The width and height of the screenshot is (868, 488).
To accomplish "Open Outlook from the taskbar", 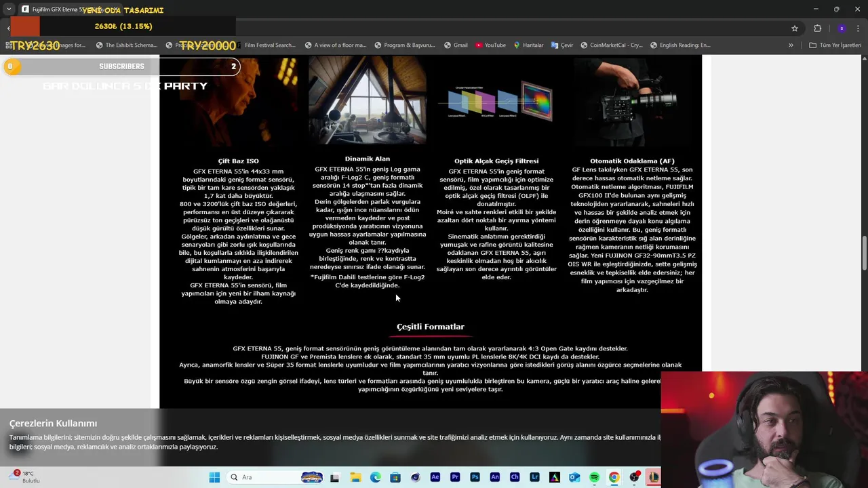I will point(574,477).
